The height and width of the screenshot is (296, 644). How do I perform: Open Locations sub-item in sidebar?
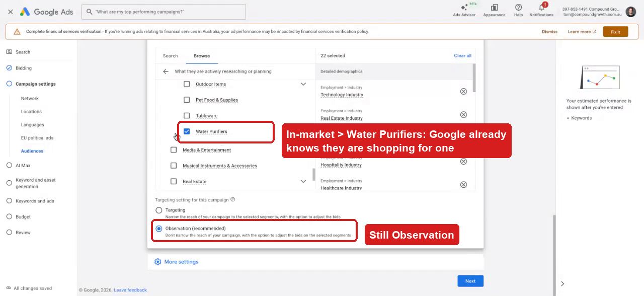[x=31, y=112]
